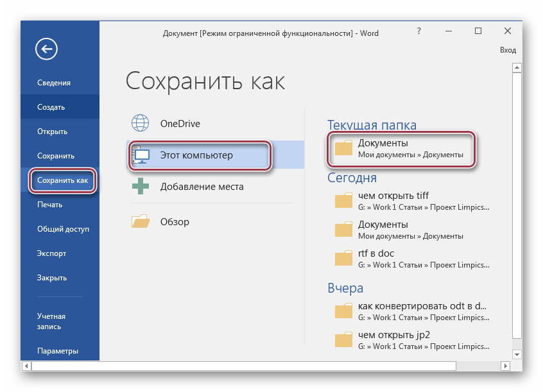Click folder icon next to 'rtf в doc'
The image size is (543, 392).
pyautogui.click(x=344, y=258)
